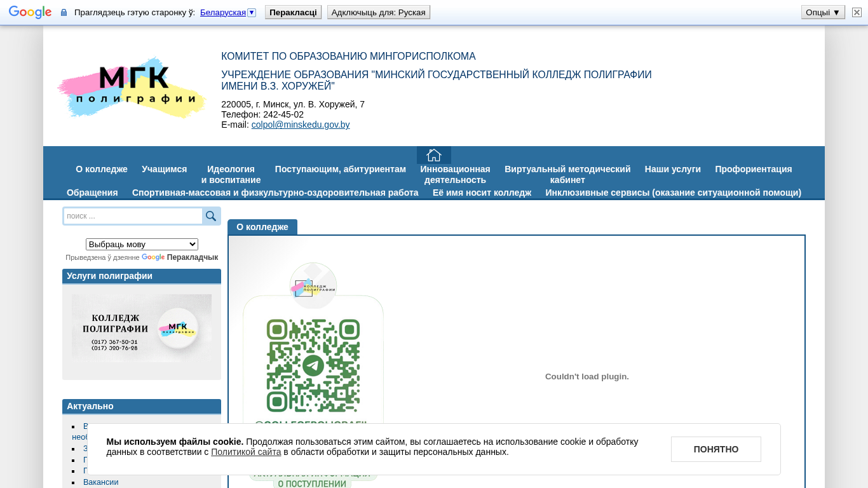Click the Телефон: 242-45-02 text
Screen dimensions: 868x488
(x=262, y=114)
